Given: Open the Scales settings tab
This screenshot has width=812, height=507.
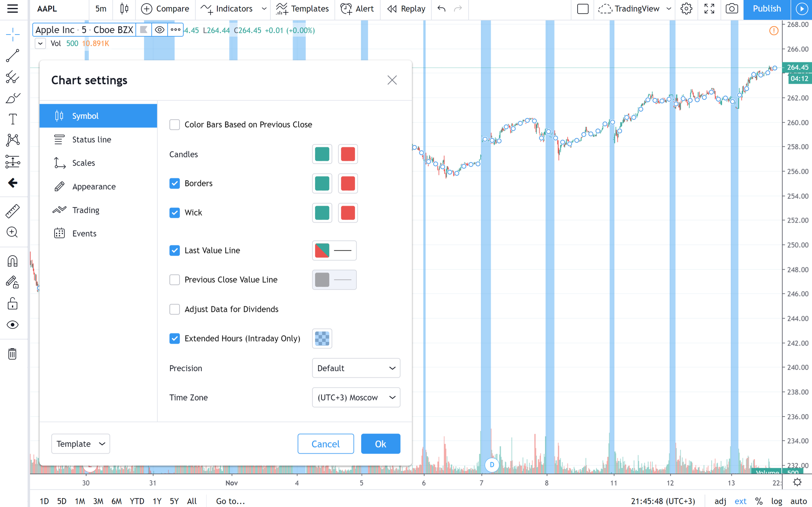Looking at the screenshot, I should pos(83,163).
